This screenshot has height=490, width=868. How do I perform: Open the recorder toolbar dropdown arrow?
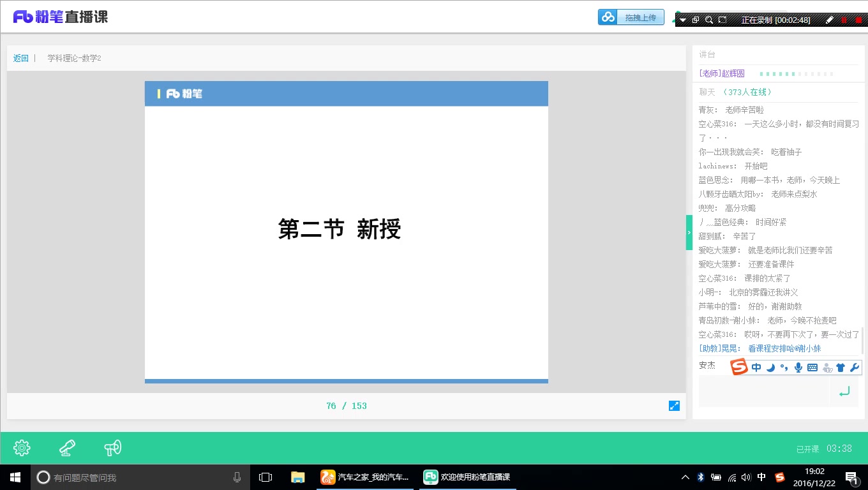point(683,20)
